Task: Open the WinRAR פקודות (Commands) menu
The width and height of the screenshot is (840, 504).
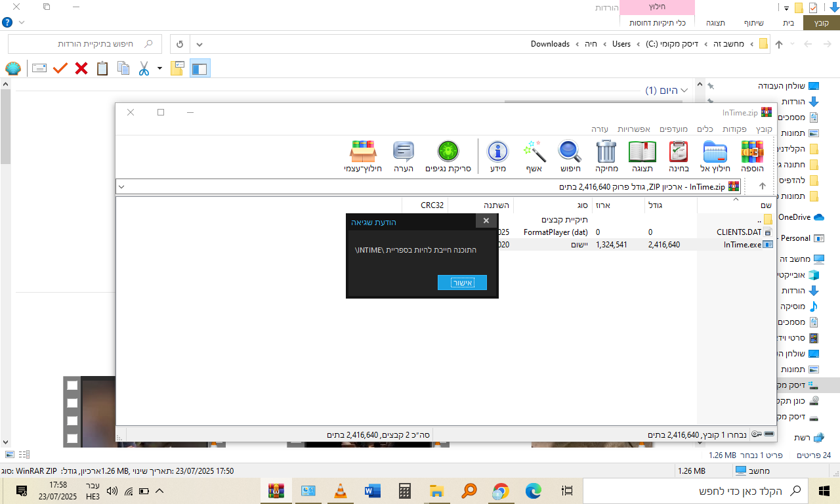Action: coord(735,129)
